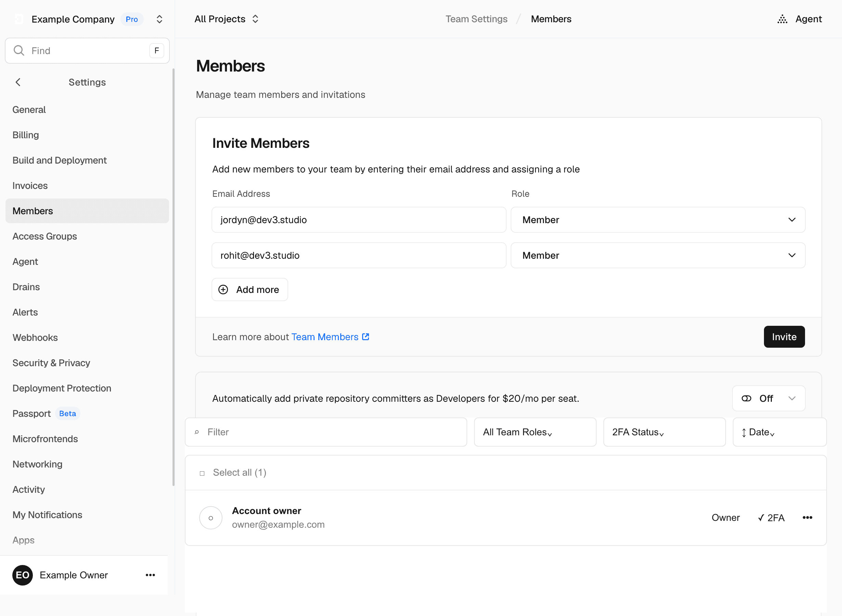Expand the Off auto-add dropdown

click(768, 398)
